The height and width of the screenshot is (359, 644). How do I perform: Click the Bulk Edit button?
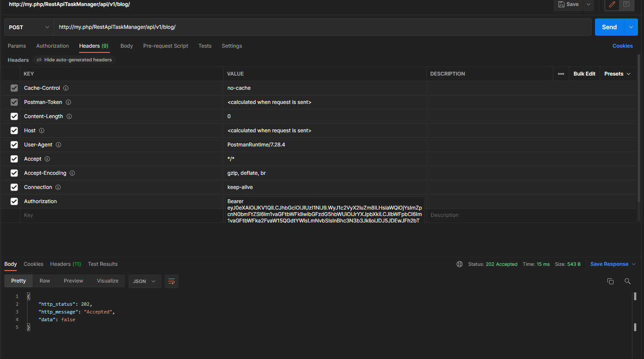(584, 74)
